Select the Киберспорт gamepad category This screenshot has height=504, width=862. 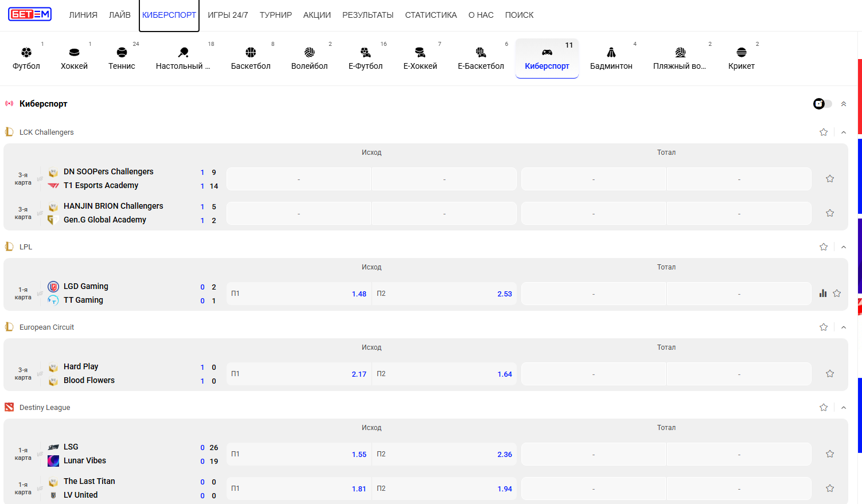coord(547,58)
